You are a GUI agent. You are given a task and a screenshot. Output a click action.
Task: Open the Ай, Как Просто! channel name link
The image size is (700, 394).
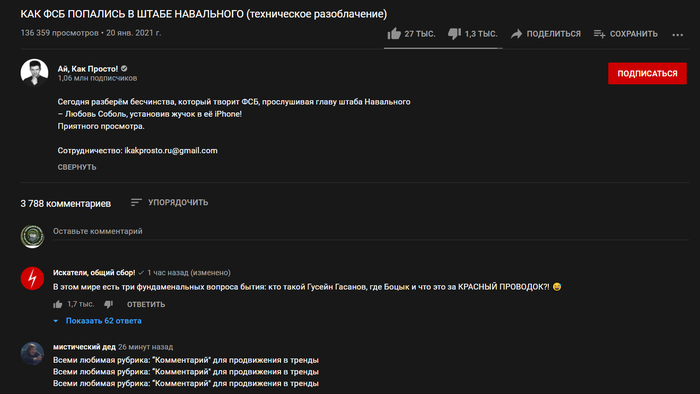[x=88, y=69]
